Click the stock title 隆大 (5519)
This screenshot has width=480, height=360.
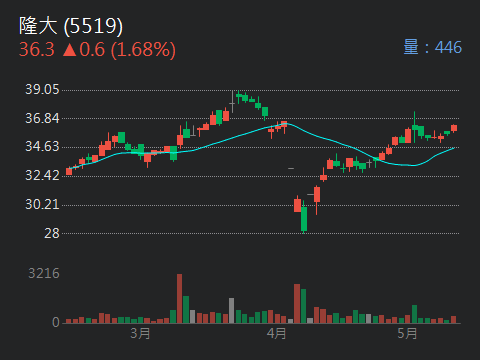coord(71,26)
